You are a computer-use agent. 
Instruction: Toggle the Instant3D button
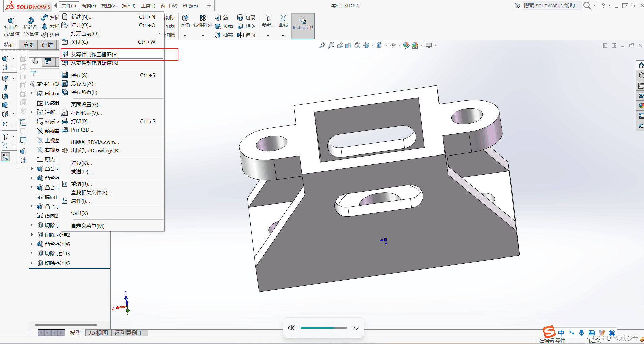303,26
